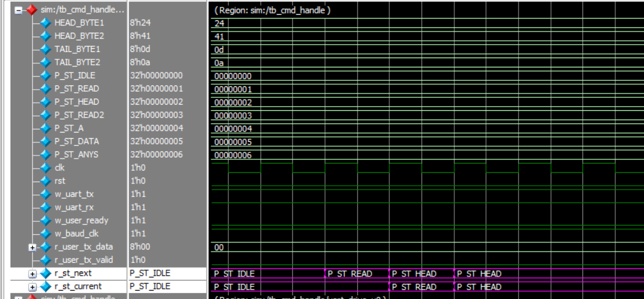Click the TAIL_BYTE2 signal diamond icon
The height and width of the screenshot is (299, 644).
point(46,62)
